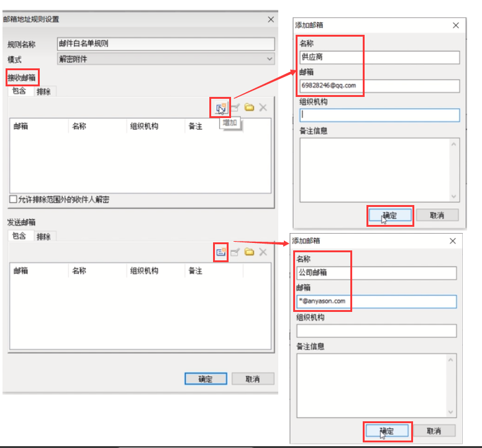Screen dimensions: 482x448
Task: Click the delete X icon under 接收邮箱
Action: 263,107
